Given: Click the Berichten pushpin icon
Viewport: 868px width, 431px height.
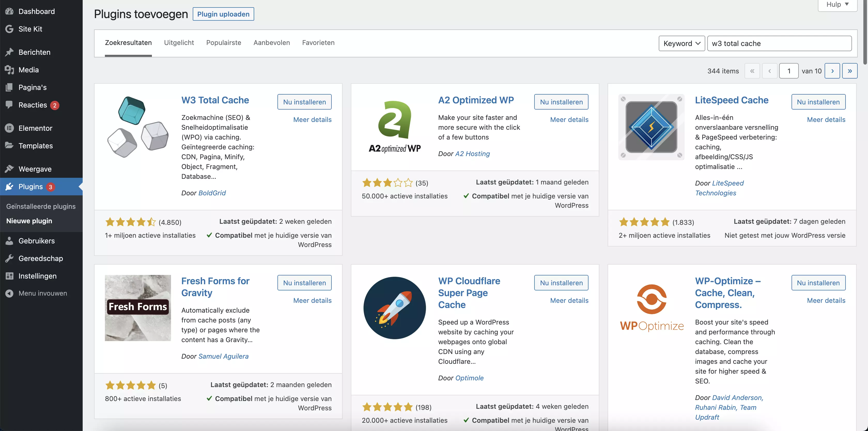Looking at the screenshot, I should [9, 52].
